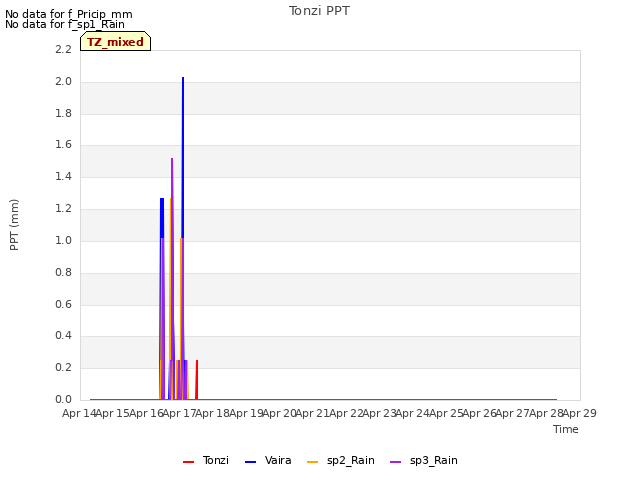Click the Apr 22 x-axis tick label

pyautogui.click(x=346, y=413)
